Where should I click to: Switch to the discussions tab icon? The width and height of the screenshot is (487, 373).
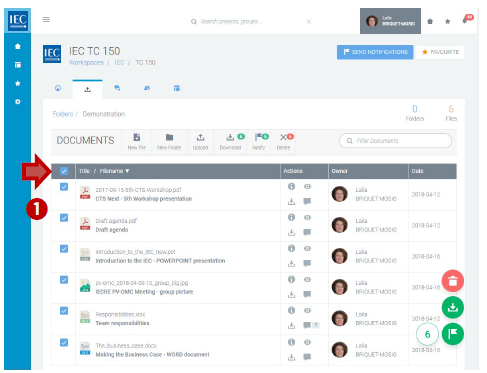tap(117, 88)
